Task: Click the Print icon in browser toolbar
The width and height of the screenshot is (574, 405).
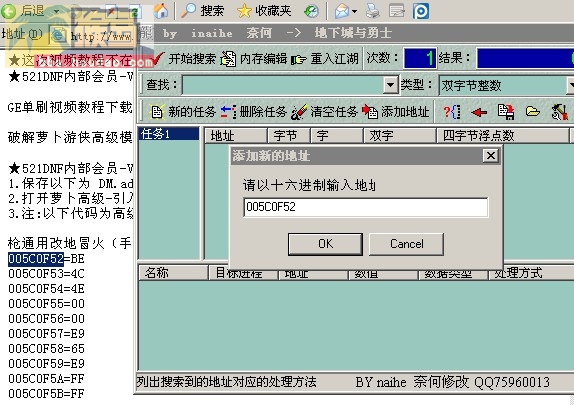Action: click(x=373, y=11)
